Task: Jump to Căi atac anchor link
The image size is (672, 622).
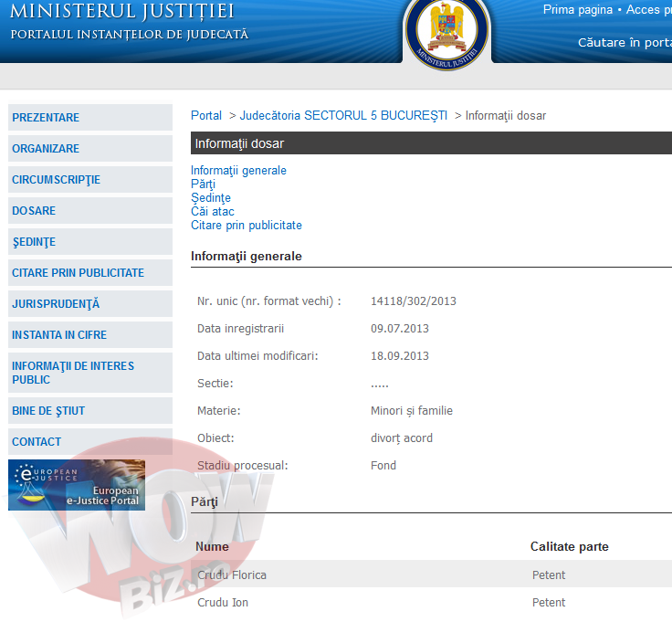Action: 213,212
